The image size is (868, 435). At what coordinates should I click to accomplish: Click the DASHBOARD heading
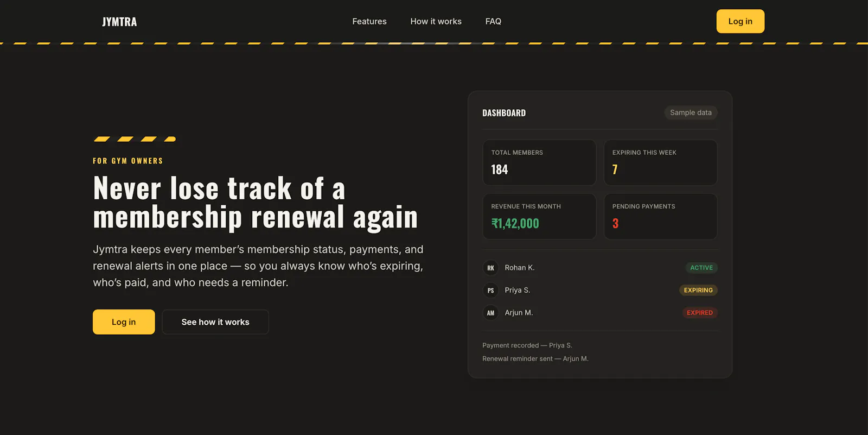point(504,113)
